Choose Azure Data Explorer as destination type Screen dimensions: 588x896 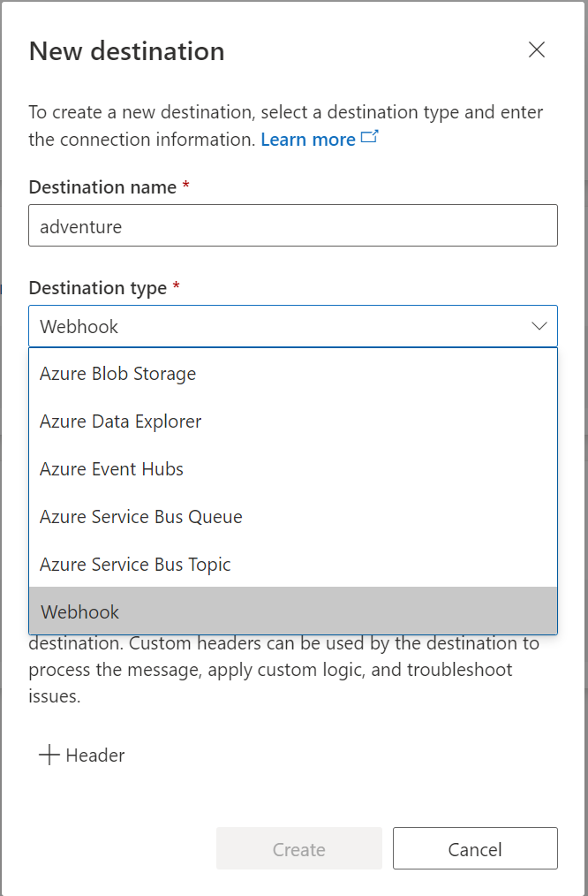(x=293, y=421)
